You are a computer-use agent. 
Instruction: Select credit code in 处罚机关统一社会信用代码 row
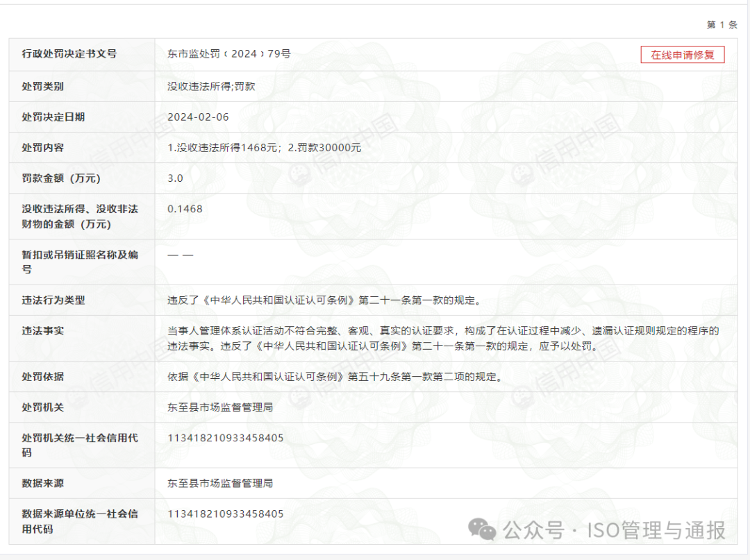click(x=225, y=438)
